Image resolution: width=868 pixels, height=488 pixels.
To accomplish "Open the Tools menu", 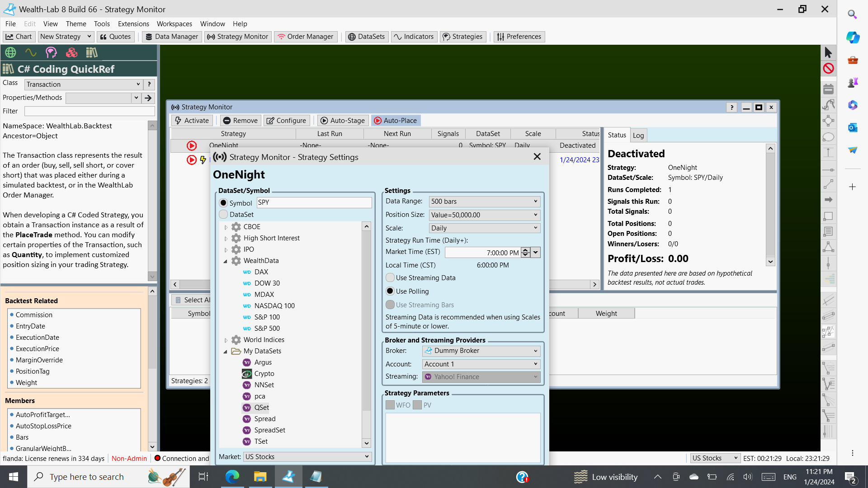I will coord(102,24).
